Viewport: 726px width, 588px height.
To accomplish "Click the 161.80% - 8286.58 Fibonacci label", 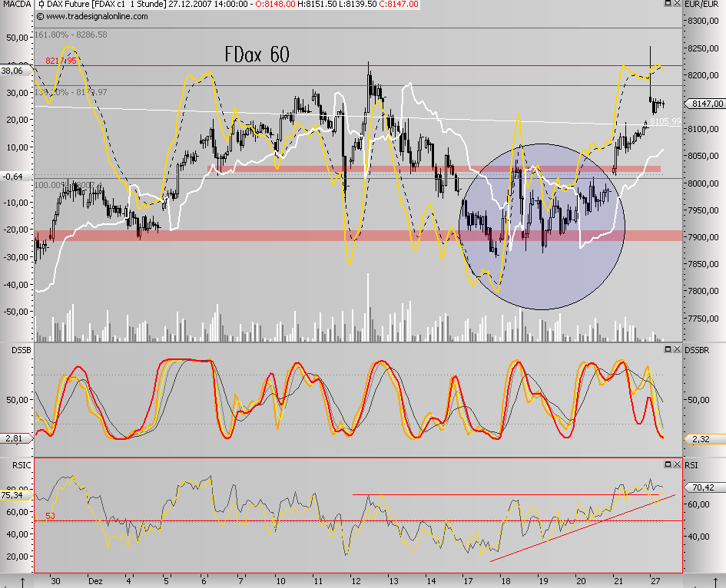I will 71,35.
